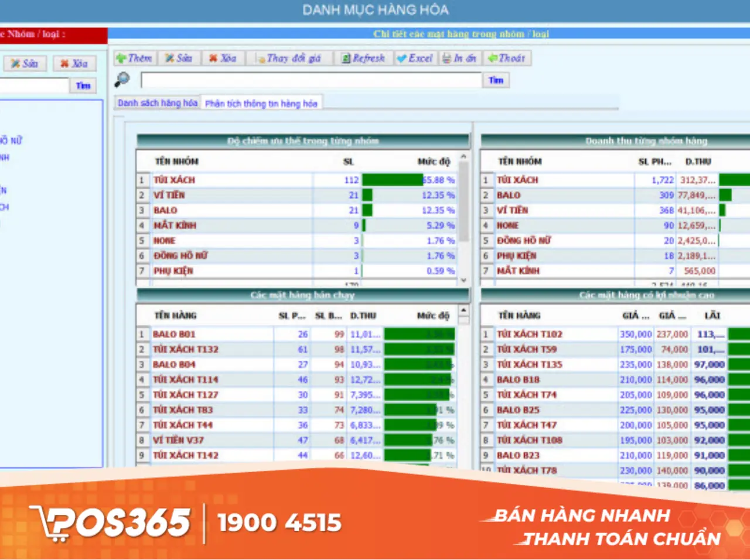Click the 65.88 % value for TÚI XÁCH
Viewport: 750px width, 560px height.
click(x=439, y=180)
